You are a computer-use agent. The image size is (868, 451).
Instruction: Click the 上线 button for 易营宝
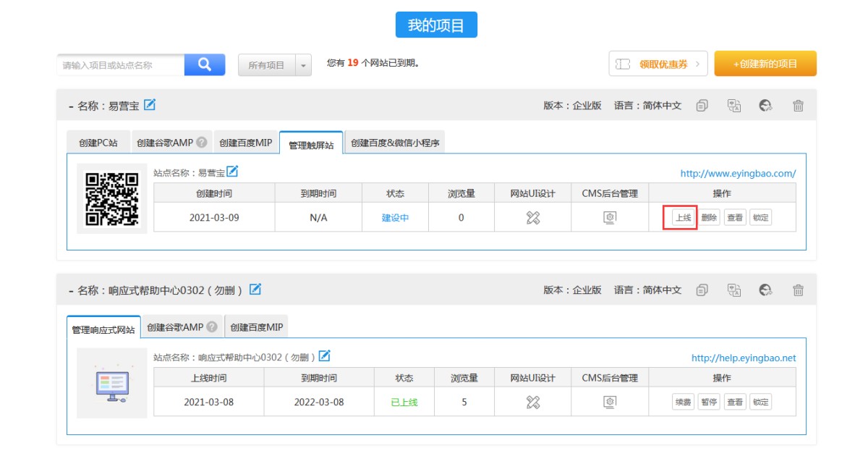point(683,217)
